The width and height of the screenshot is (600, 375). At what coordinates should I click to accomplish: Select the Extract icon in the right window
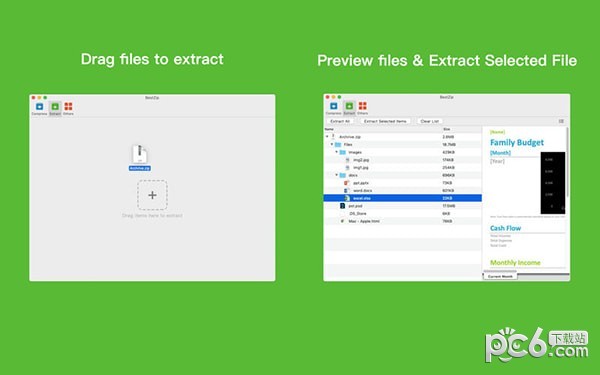coord(349,106)
